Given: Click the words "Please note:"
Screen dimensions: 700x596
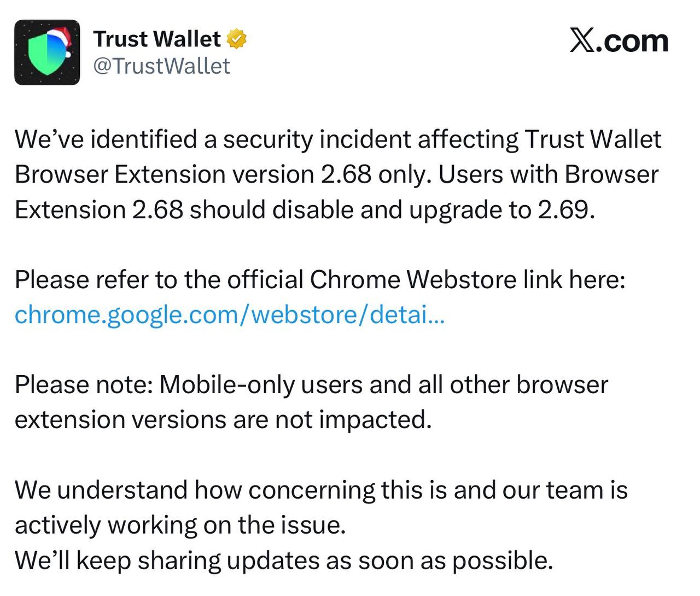Looking at the screenshot, I should [83, 385].
